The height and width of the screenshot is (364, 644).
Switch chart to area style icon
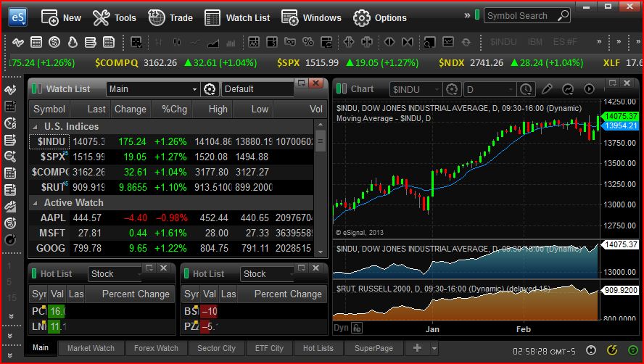tap(213, 42)
